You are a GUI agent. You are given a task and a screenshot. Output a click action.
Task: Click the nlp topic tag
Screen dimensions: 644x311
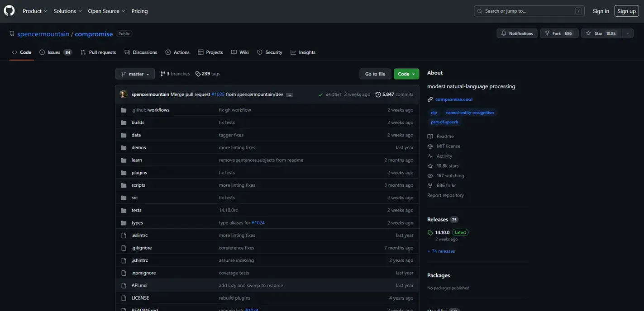pyautogui.click(x=434, y=113)
